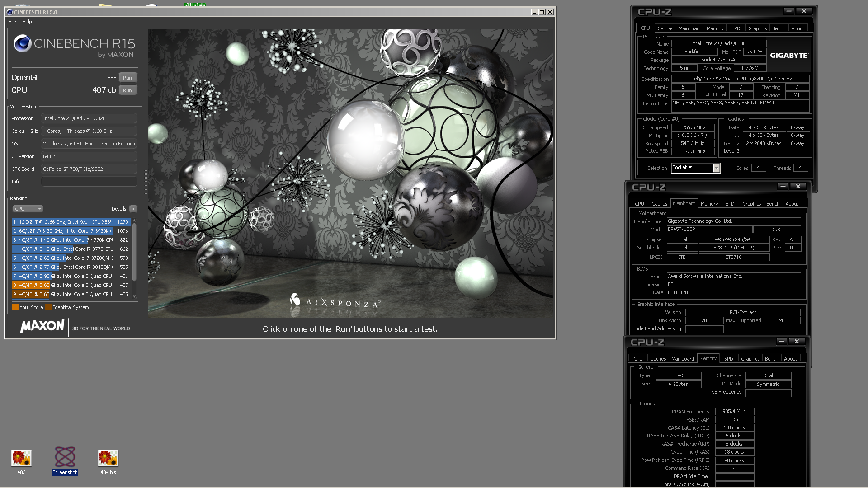Click the brown Identical System legend swatch

coord(48,307)
